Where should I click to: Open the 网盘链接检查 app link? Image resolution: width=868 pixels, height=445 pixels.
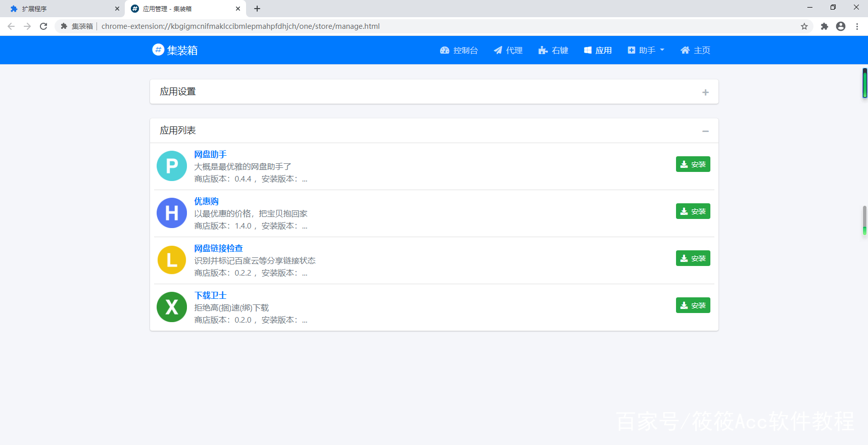(x=218, y=248)
